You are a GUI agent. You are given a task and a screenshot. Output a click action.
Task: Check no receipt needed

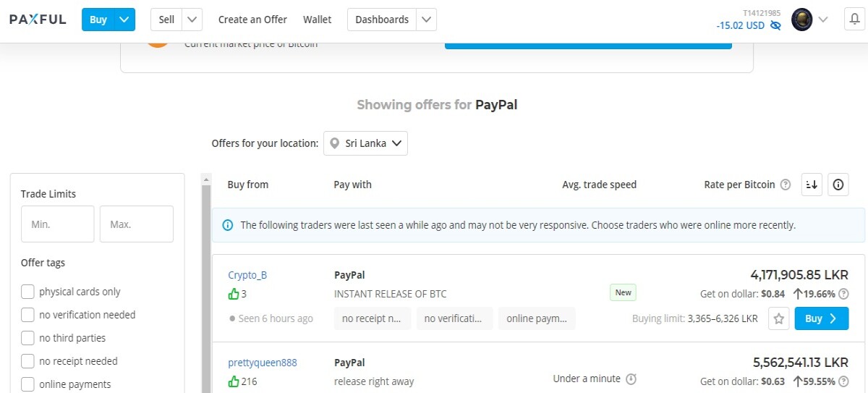coord(27,361)
